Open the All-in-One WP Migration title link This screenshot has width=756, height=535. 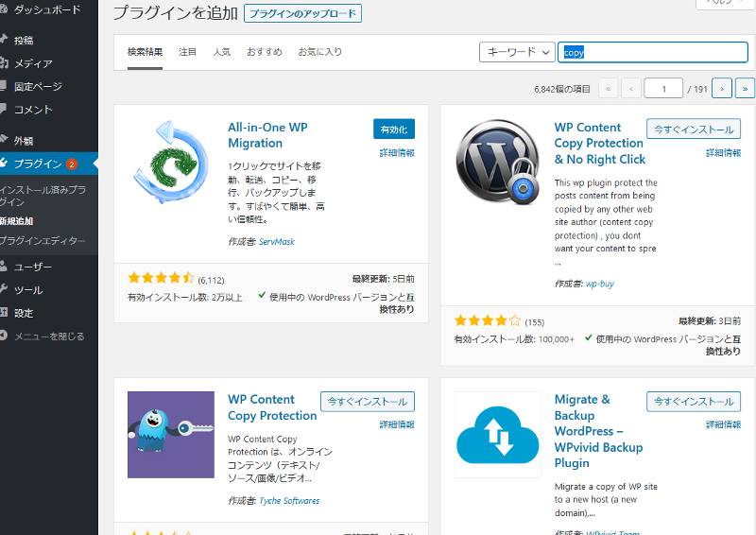pos(267,135)
